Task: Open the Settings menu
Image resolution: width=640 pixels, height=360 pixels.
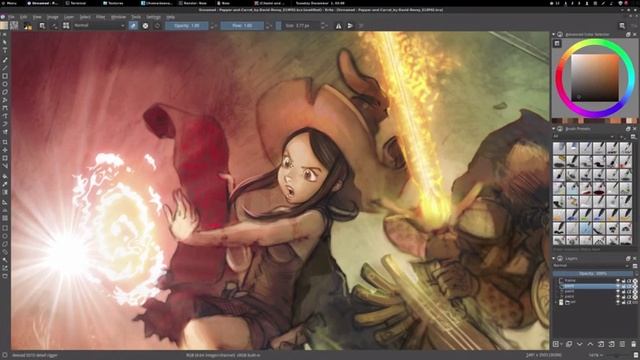Action: tap(153, 17)
